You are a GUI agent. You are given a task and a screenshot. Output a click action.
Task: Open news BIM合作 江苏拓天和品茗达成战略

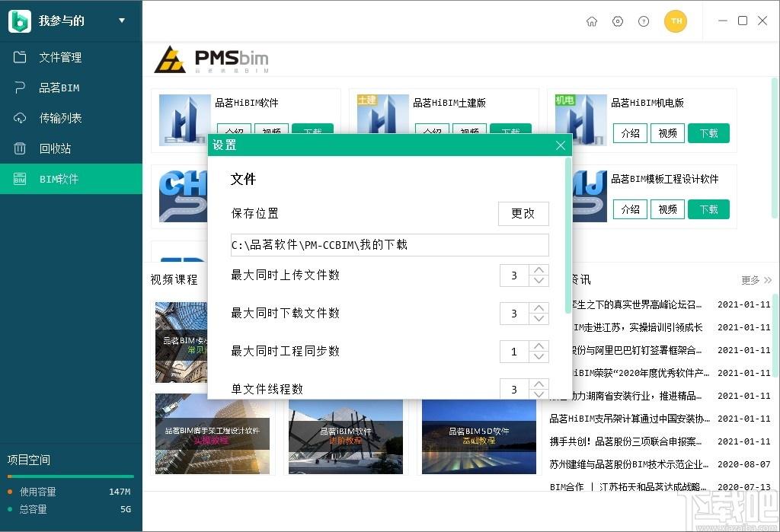click(x=628, y=487)
